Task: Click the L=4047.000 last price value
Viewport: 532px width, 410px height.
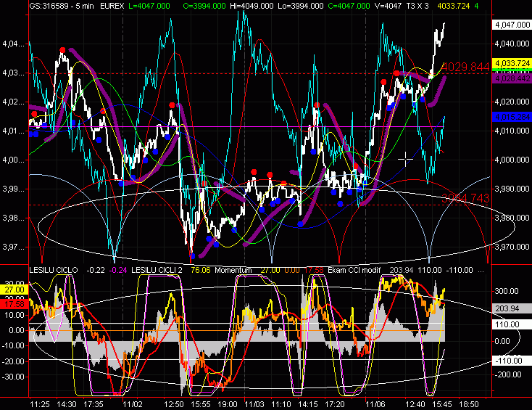Action: (x=149, y=6)
